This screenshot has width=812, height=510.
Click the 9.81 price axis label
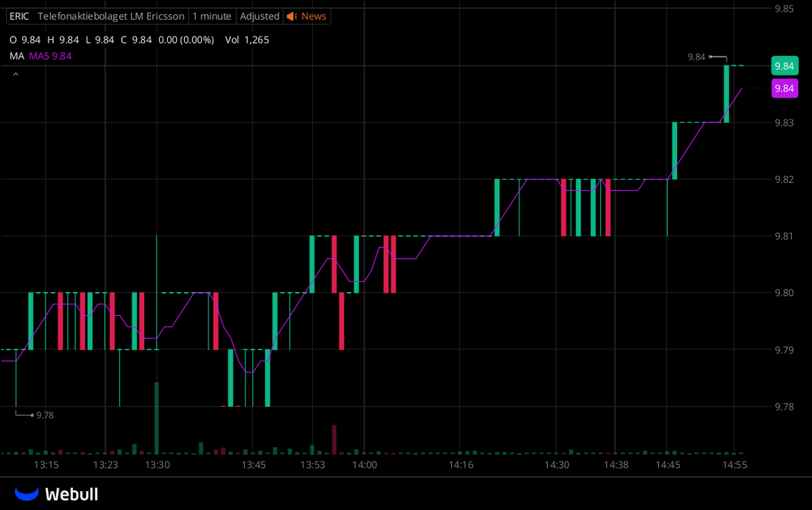point(784,236)
